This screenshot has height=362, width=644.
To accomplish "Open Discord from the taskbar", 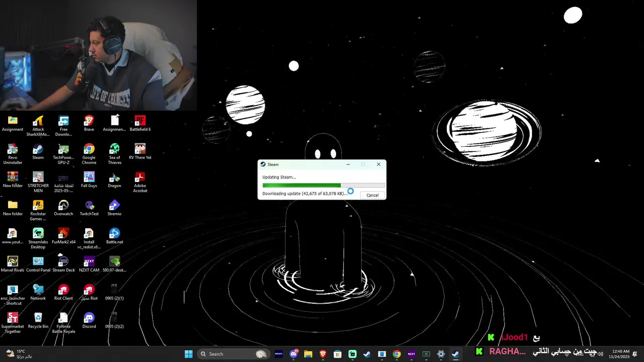I will (x=293, y=354).
